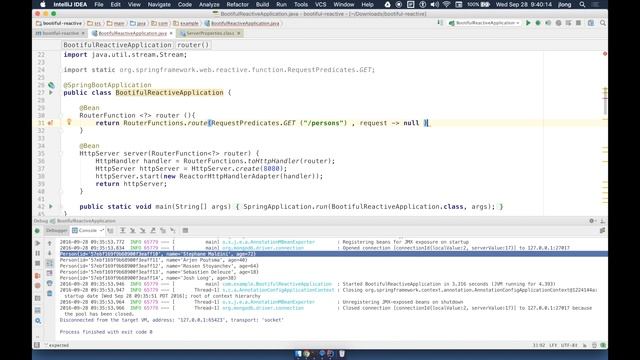Open the VCS menu
The width and height of the screenshot is (640, 360).
click(x=320, y=4)
